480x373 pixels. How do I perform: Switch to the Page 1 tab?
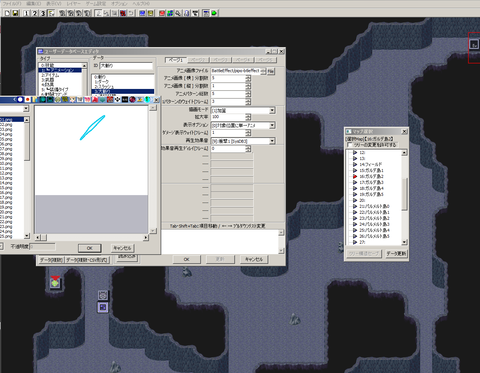(176, 60)
